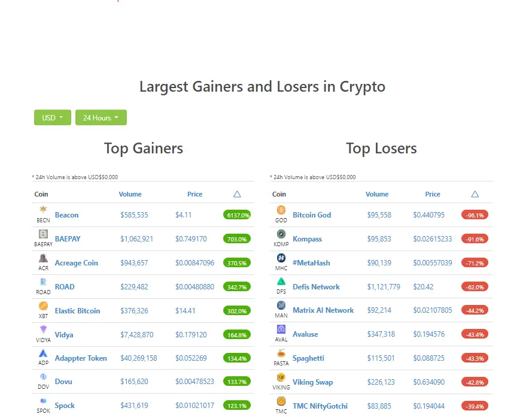Screen dimensions: 532x417
Task: Open the Matrix AI Network link
Action: [x=323, y=310]
